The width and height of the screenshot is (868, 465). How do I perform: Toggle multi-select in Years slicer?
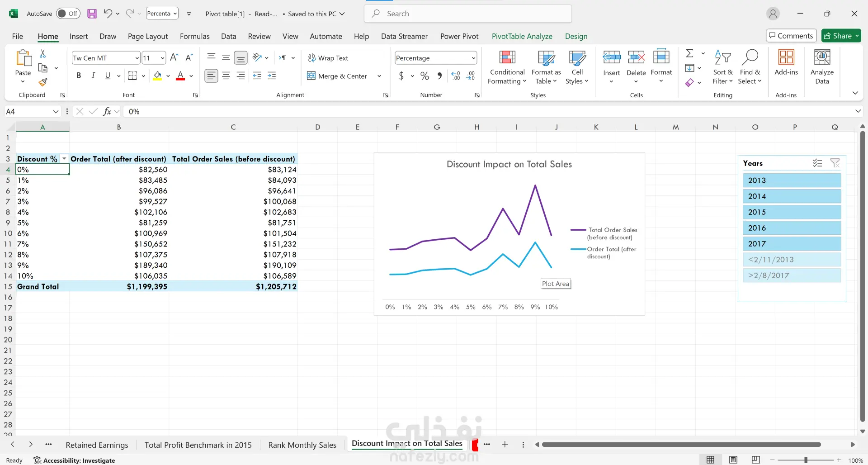tap(817, 163)
